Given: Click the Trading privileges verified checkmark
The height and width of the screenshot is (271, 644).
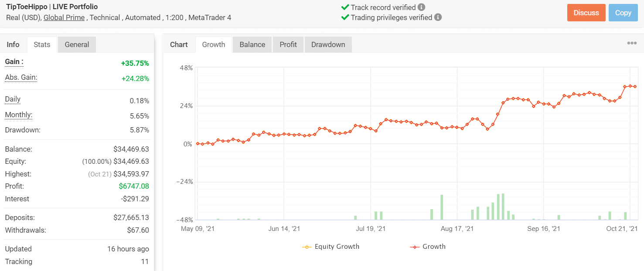Looking at the screenshot, I should click(345, 17).
